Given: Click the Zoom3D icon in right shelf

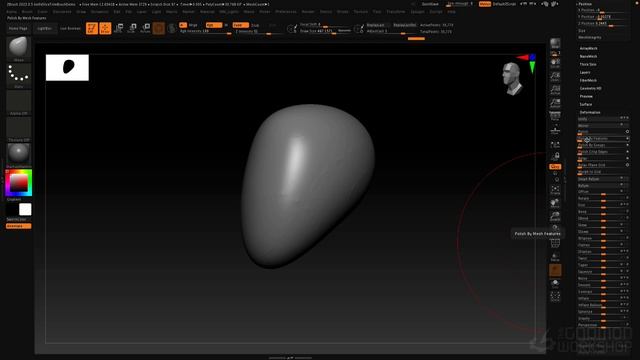Looking at the screenshot, I should [x=555, y=216].
